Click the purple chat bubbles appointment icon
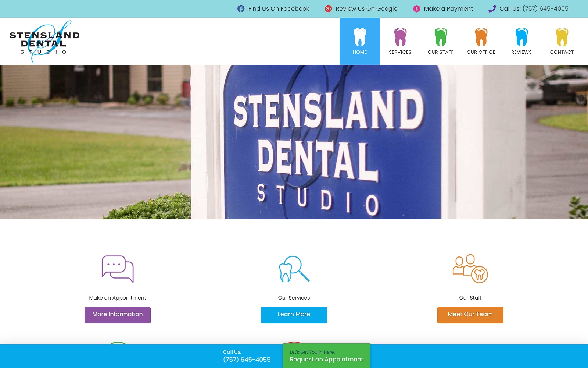This screenshot has width=588, height=368. tap(118, 269)
